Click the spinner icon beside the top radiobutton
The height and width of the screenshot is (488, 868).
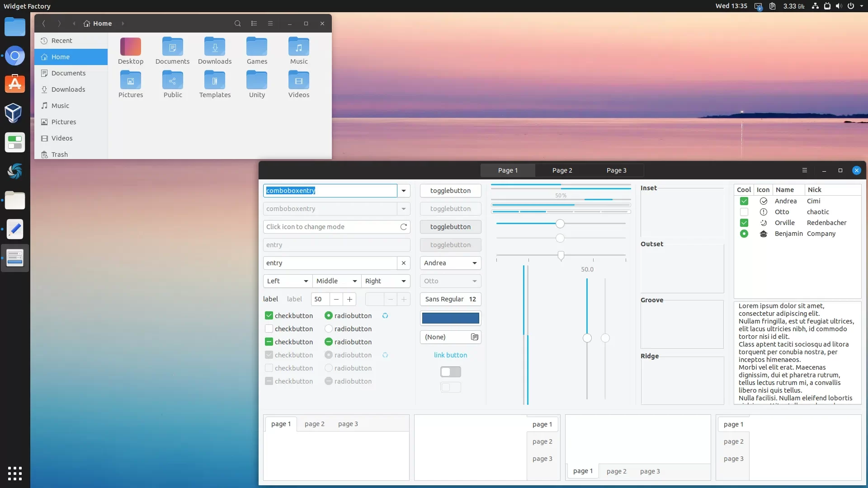tap(385, 315)
